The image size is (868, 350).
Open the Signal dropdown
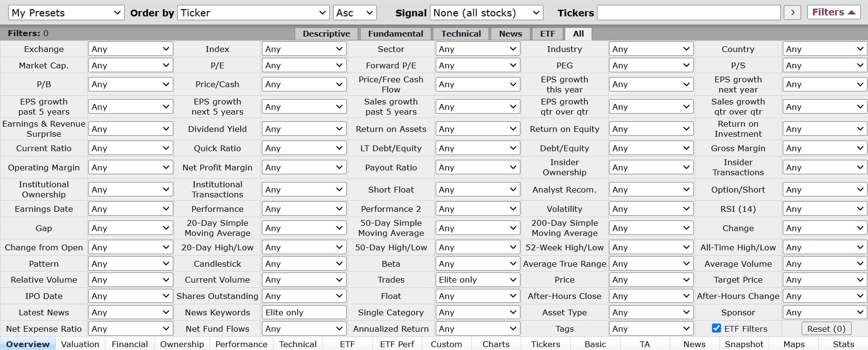pyautogui.click(x=486, y=13)
